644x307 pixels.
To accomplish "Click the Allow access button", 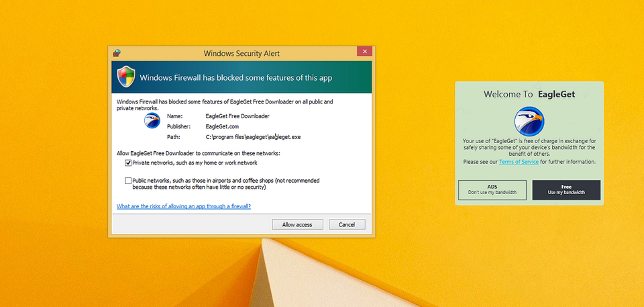I will click(x=297, y=224).
